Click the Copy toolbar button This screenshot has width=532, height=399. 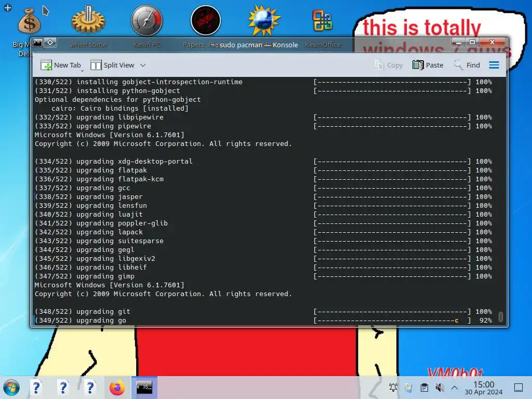pyautogui.click(x=389, y=65)
